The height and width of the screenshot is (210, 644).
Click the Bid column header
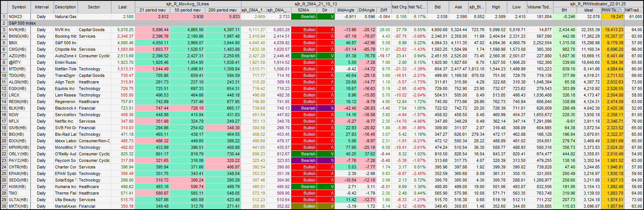point(438,7)
